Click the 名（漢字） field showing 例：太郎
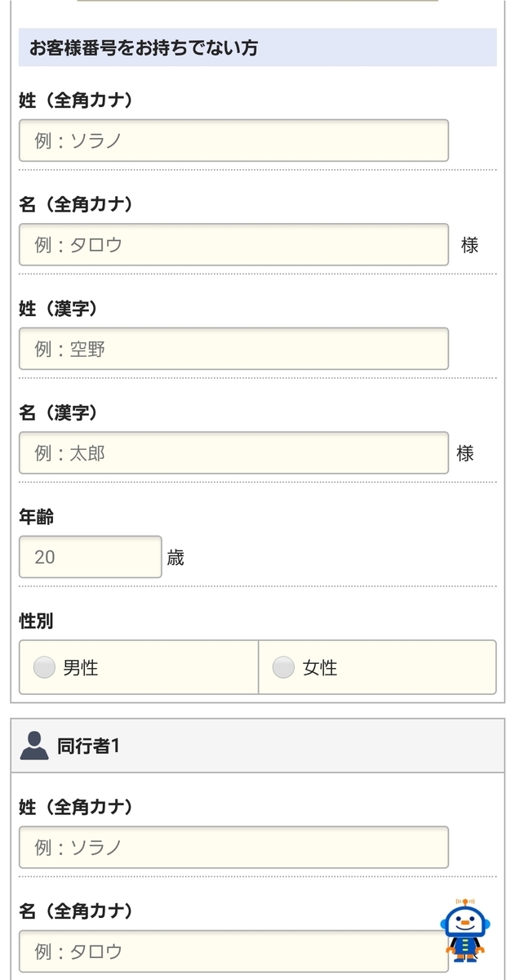 (233, 452)
